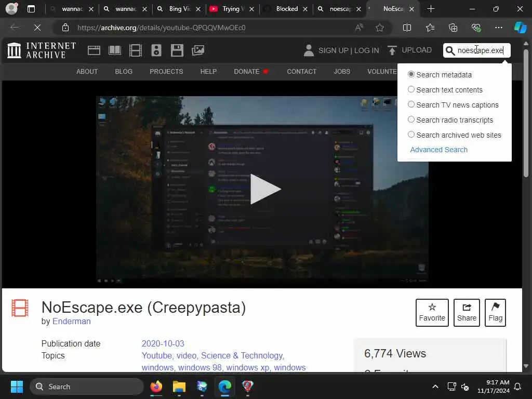Click the user avatar icon beside Sign Up
The height and width of the screenshot is (399, 532).
click(309, 50)
